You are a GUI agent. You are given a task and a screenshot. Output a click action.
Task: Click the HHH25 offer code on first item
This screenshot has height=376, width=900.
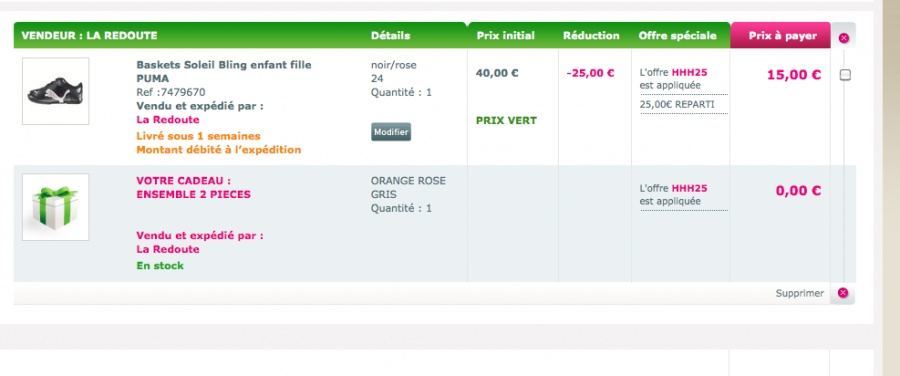(689, 73)
